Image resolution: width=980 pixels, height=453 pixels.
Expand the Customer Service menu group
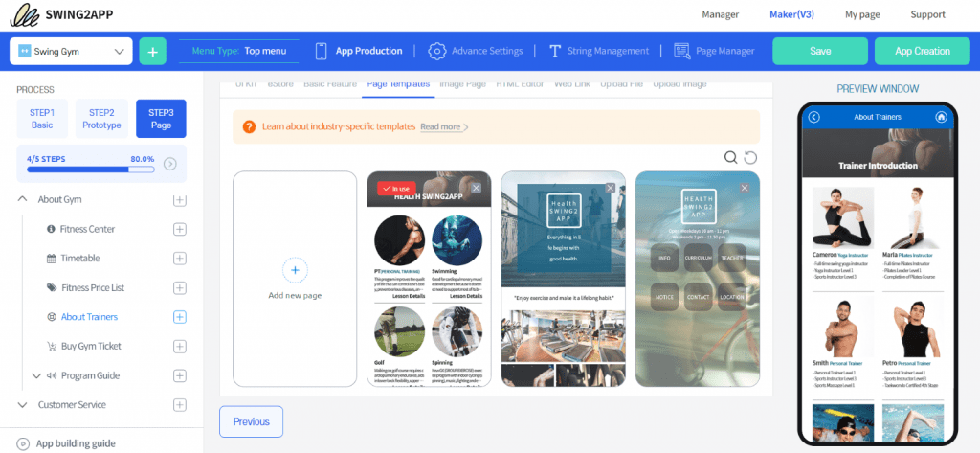(23, 405)
